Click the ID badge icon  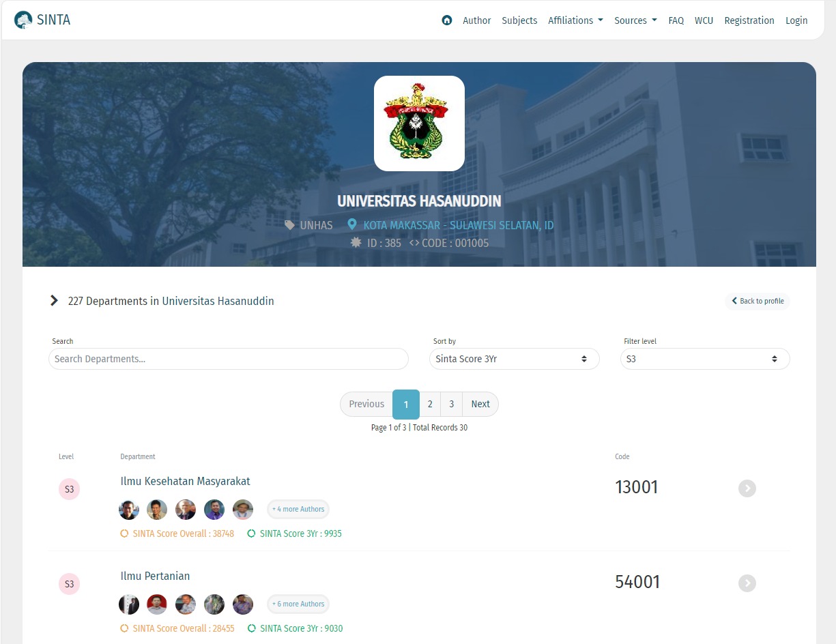click(356, 243)
